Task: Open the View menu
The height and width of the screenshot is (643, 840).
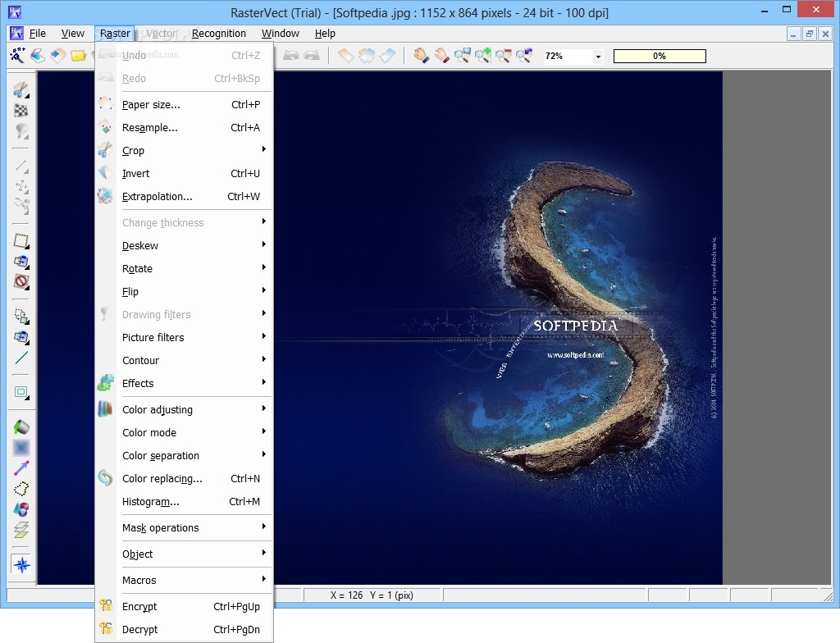Action: pyautogui.click(x=72, y=34)
